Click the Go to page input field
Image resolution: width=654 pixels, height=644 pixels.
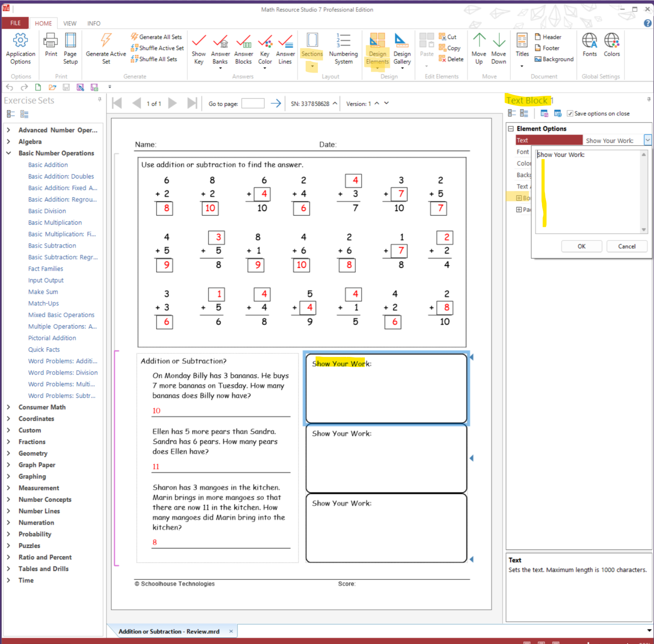tap(253, 104)
